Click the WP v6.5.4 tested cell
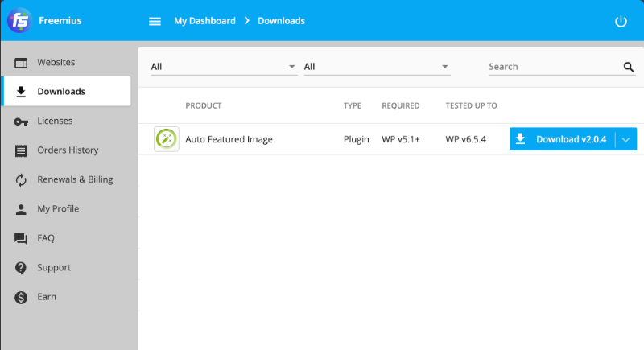The width and height of the screenshot is (644, 350). [466, 139]
